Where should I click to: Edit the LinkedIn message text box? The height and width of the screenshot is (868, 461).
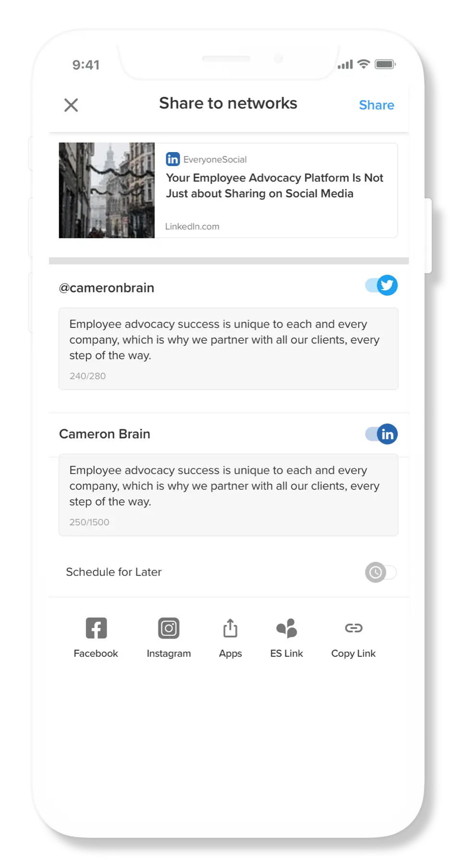click(229, 495)
